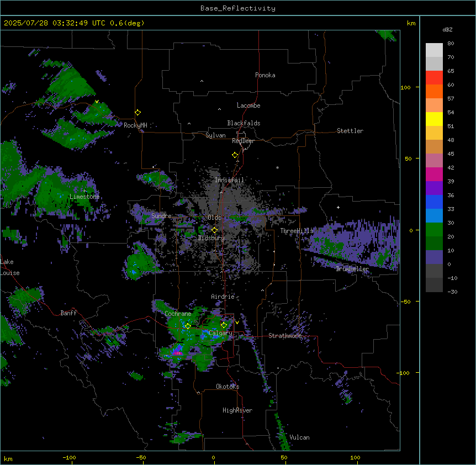Pick the green 30 to 20 dBZ swatch
This screenshot has width=476, height=465.
click(434, 230)
